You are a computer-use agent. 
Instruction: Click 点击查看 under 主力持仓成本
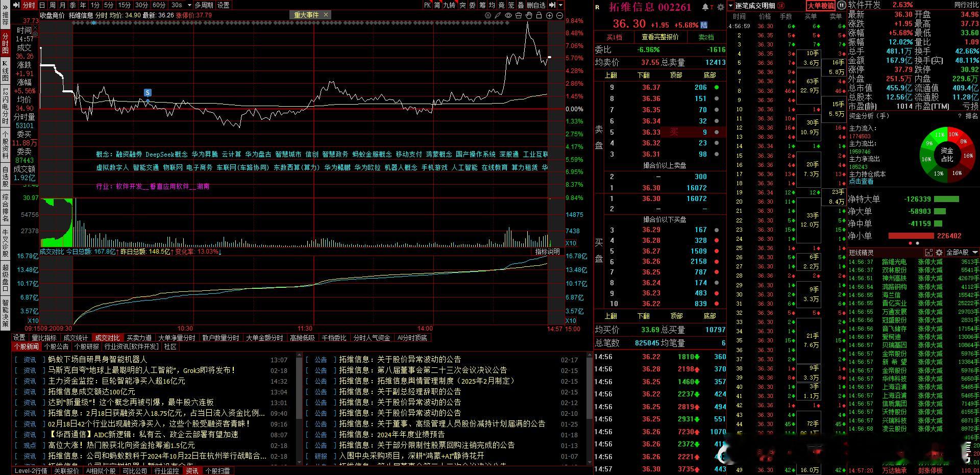pyautogui.click(x=861, y=181)
